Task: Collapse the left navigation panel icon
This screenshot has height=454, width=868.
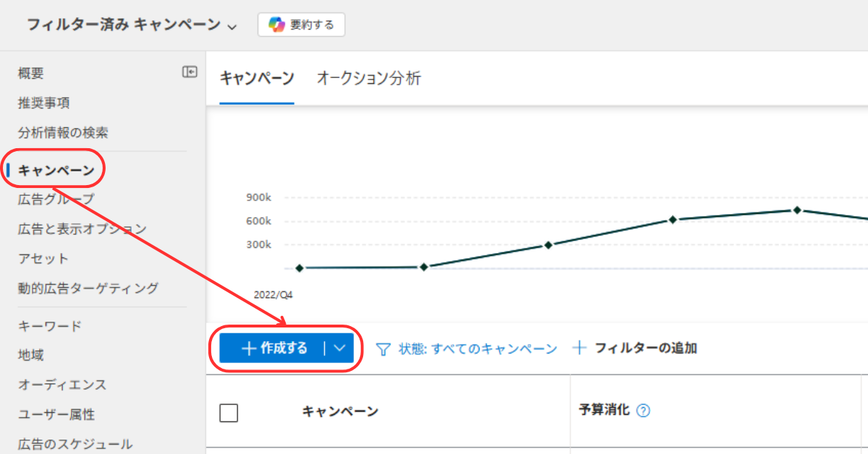Action: [x=190, y=72]
